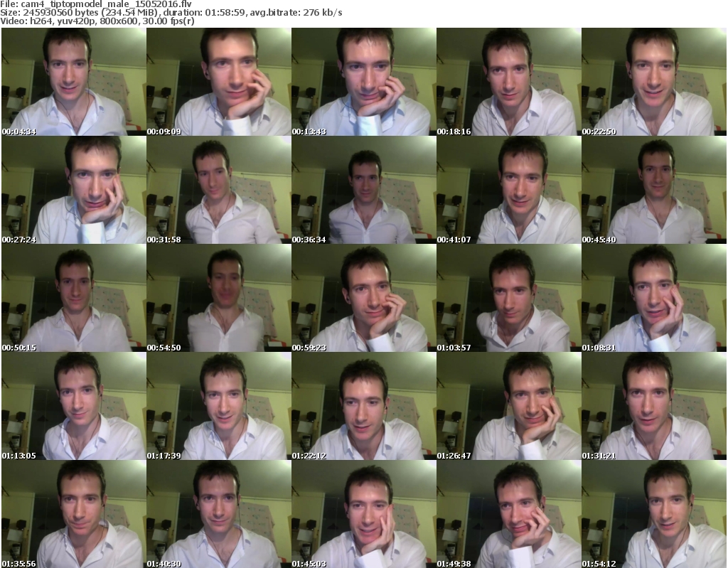The width and height of the screenshot is (728, 568).
Task: Select the thumbnail stamped 00:41:07
Action: (x=509, y=190)
